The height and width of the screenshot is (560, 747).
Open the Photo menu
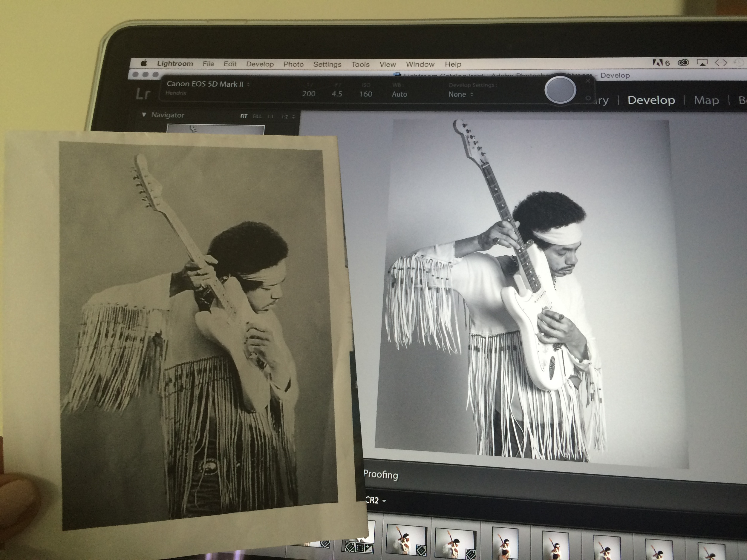293,64
